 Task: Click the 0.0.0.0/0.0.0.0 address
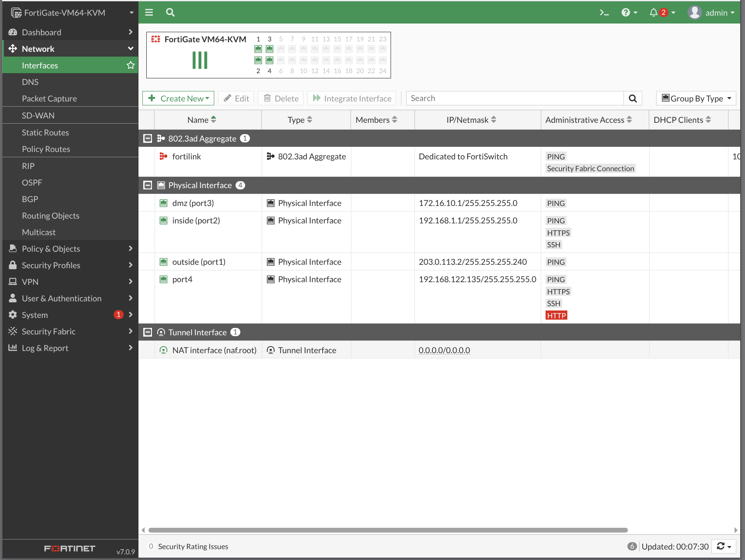(444, 350)
